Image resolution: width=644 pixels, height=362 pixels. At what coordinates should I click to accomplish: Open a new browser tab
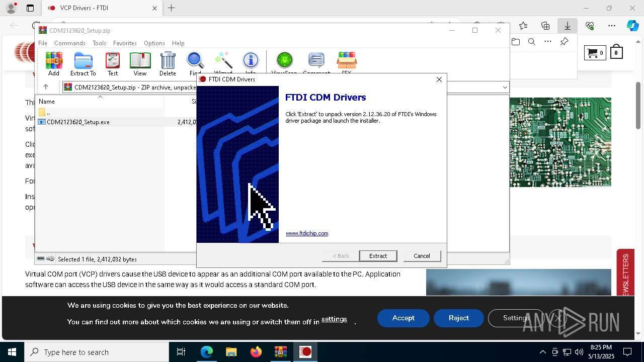(172, 8)
